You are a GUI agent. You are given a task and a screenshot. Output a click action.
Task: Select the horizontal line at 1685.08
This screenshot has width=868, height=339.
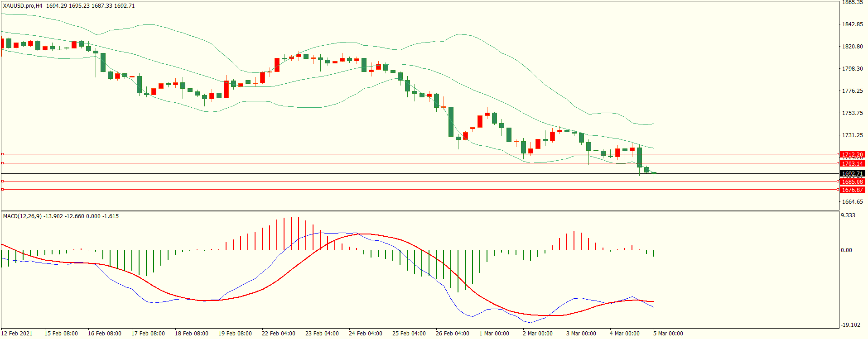(408, 181)
